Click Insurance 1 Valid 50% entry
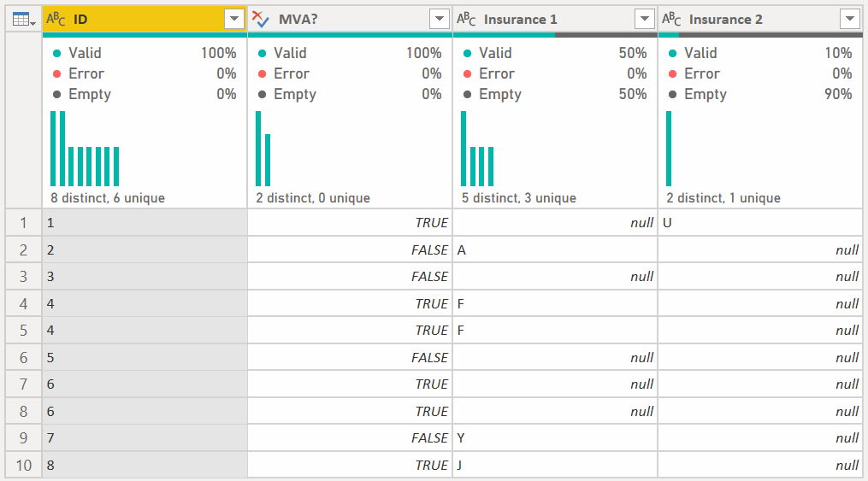Screen dimensions: 868x481 click(x=555, y=53)
